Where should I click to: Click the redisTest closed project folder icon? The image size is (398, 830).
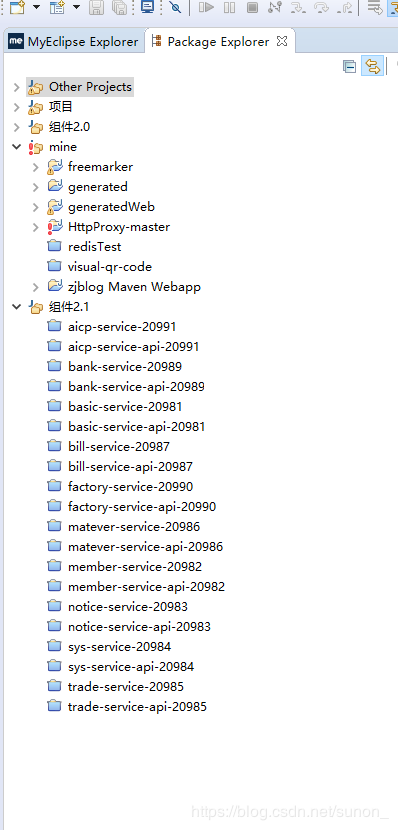tap(55, 247)
